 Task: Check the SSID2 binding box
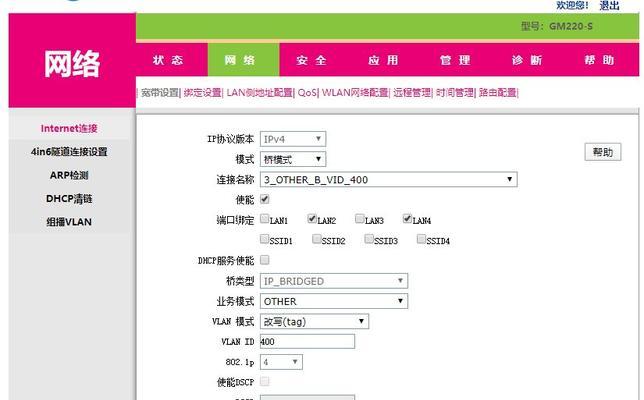pyautogui.click(x=317, y=239)
